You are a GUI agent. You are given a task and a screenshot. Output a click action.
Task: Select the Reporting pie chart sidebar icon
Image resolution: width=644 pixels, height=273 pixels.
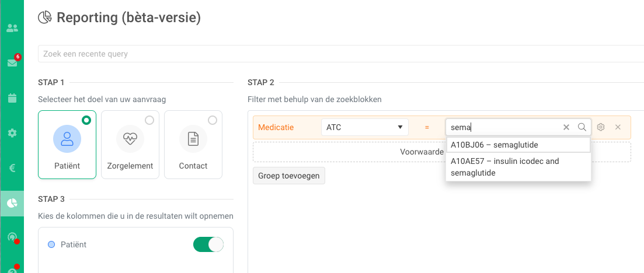(x=12, y=203)
